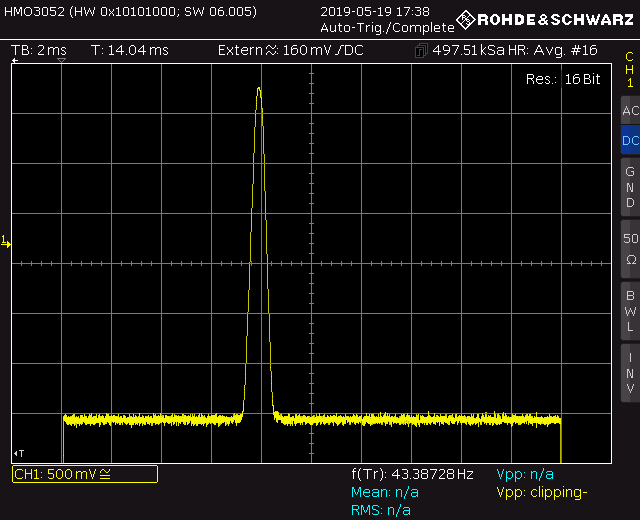Image resolution: width=640 pixels, height=520 pixels.
Task: Click the trigger time marker at top
Action: (62, 62)
